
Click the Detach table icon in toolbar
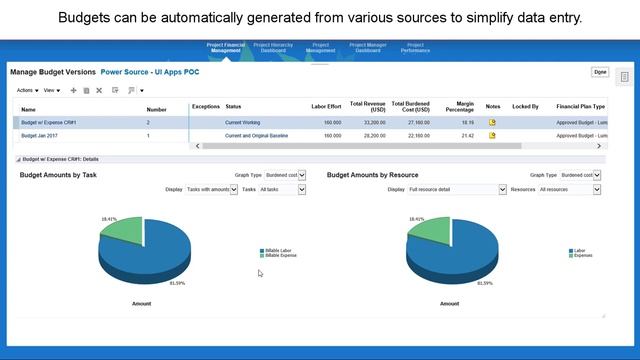[x=115, y=90]
